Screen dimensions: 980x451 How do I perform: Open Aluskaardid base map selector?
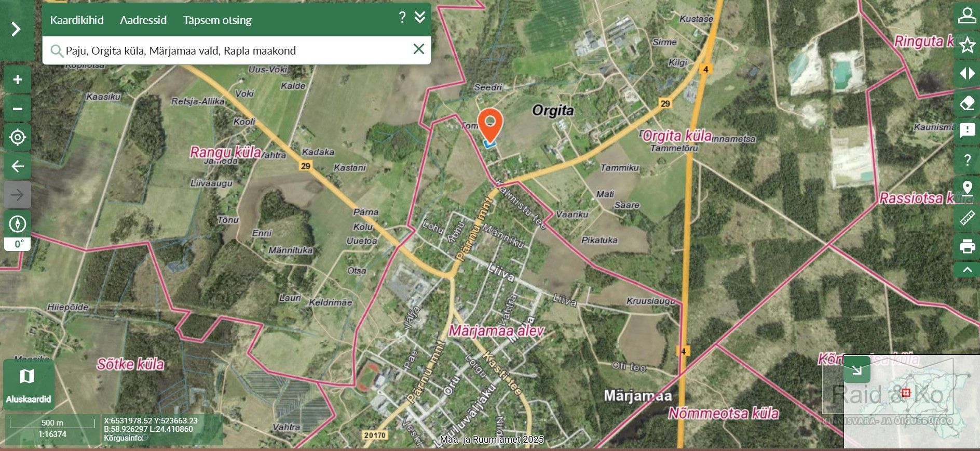pyautogui.click(x=29, y=385)
